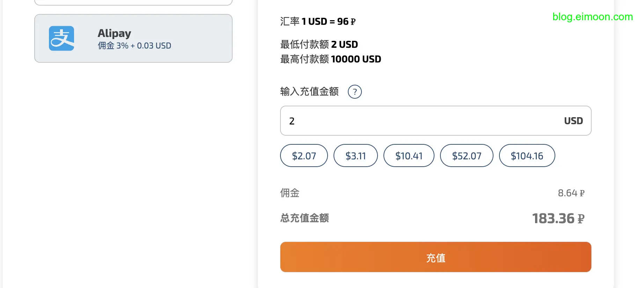Click the question mark help icon

pyautogui.click(x=354, y=92)
